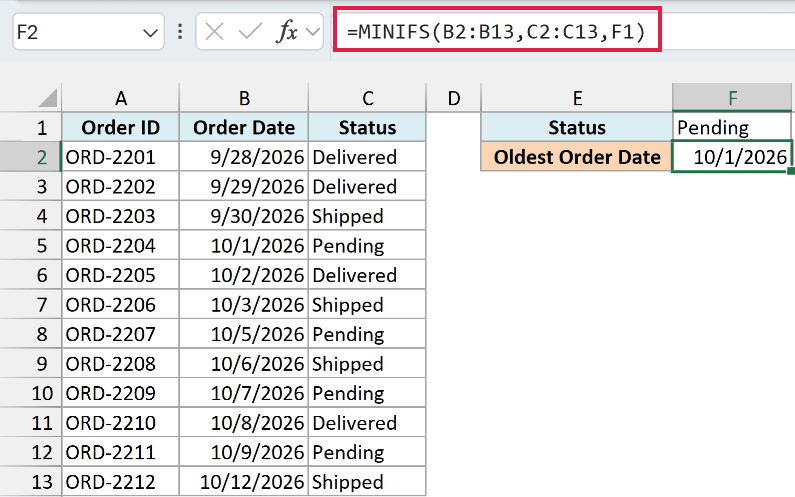Click cell ORD-2206
Image resolution: width=795 pixels, height=497 pixels.
[120, 304]
